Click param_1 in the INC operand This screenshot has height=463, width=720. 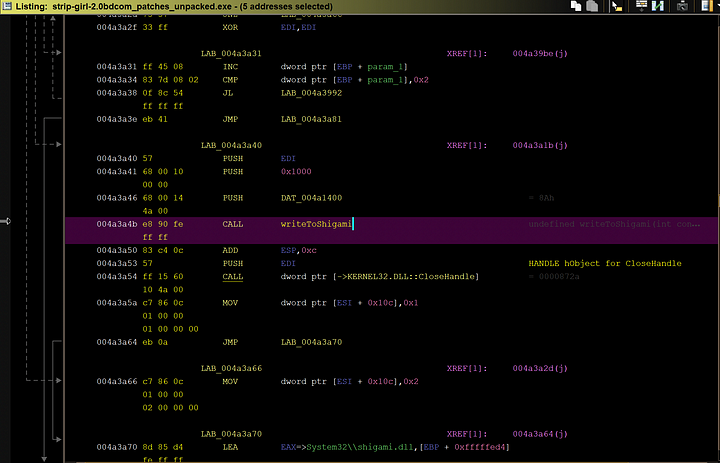click(385, 67)
